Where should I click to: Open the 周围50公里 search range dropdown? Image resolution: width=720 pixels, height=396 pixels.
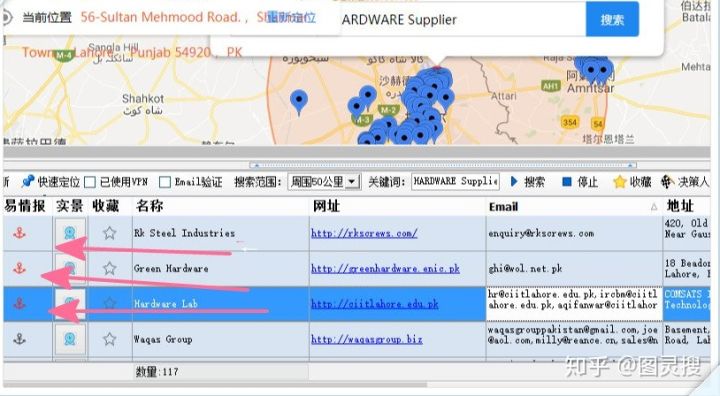[324, 182]
